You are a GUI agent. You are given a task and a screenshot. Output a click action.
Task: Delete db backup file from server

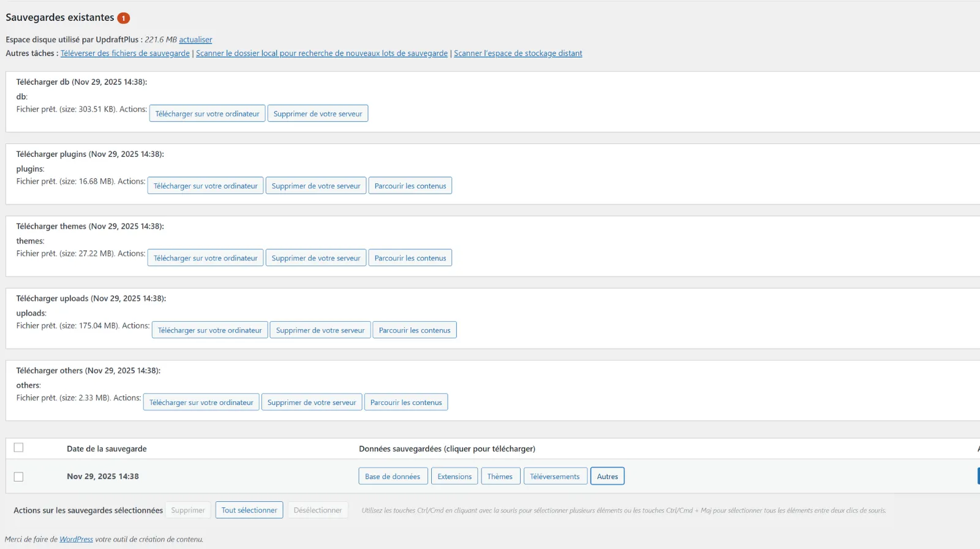pos(317,114)
